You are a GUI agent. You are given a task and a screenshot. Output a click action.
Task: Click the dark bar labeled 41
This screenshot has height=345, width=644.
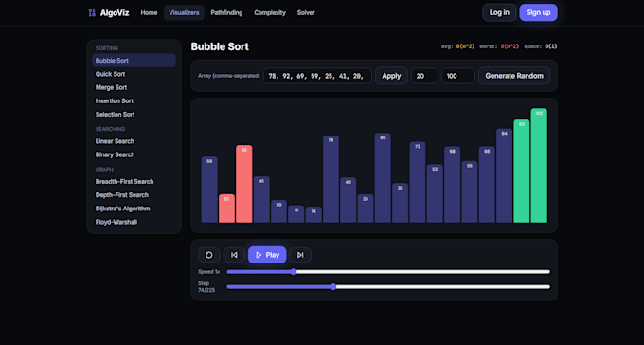261,199
